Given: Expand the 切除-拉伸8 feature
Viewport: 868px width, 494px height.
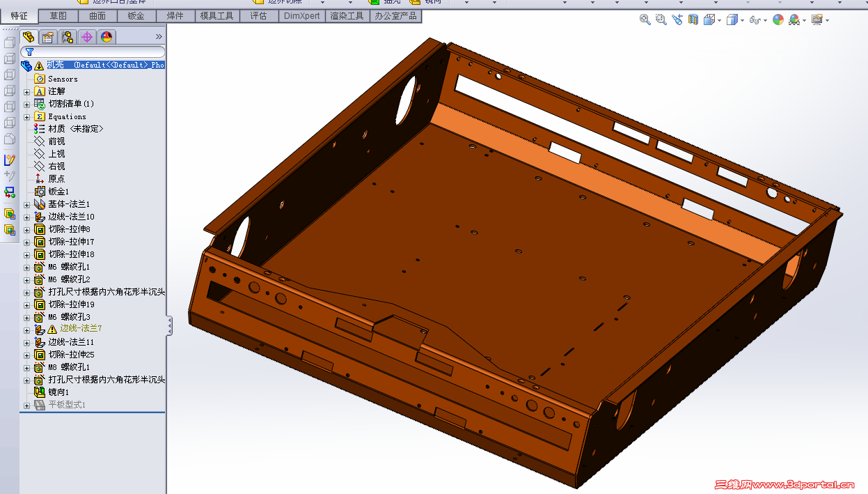Looking at the screenshot, I should [x=27, y=229].
